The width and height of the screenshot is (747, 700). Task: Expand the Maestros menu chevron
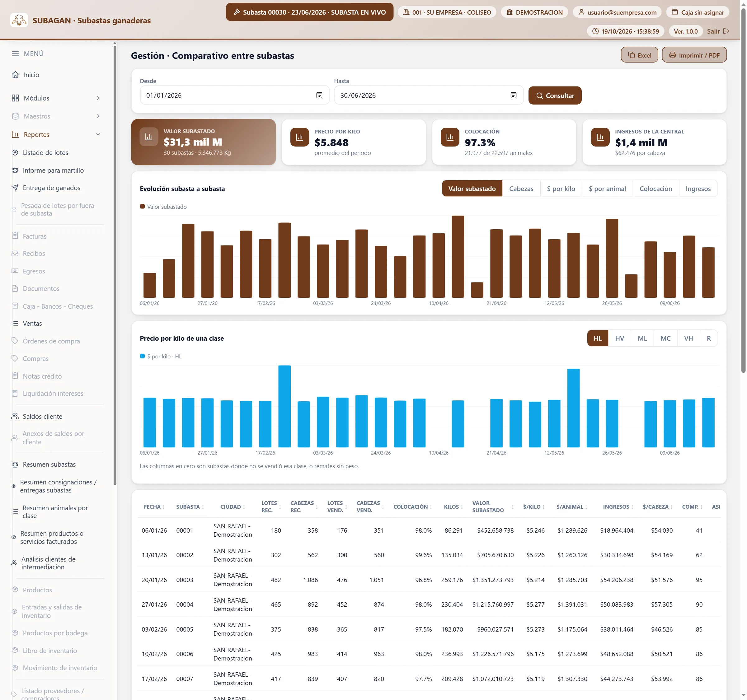(x=98, y=116)
